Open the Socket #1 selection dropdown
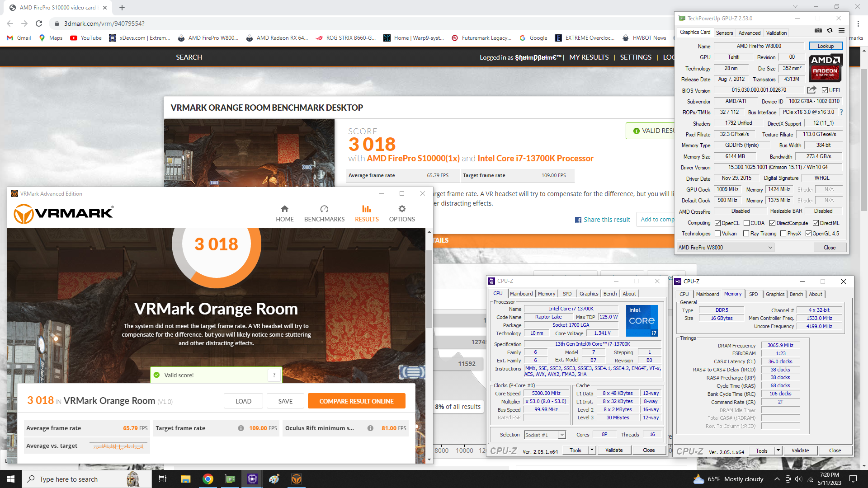This screenshot has width=868, height=488. 545,435
